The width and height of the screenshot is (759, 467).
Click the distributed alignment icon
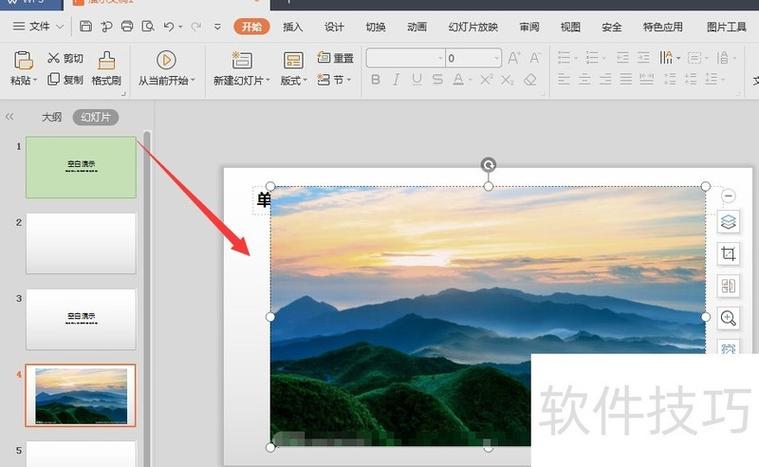[647, 79]
